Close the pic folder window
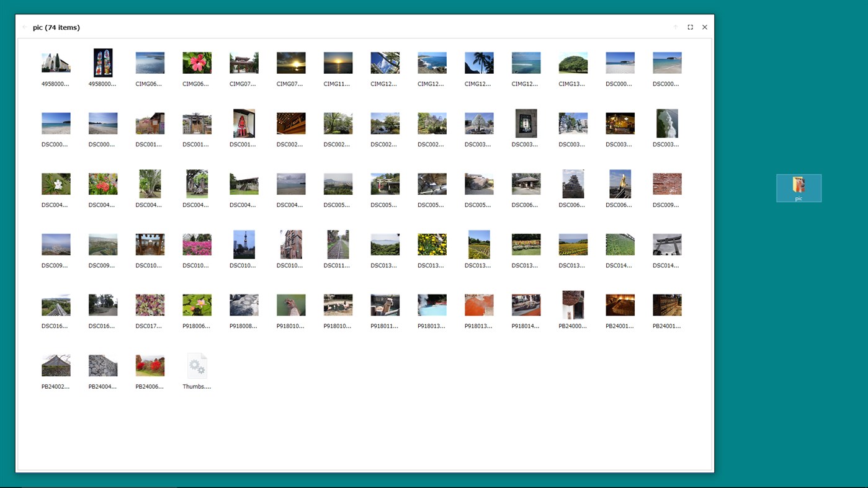 pyautogui.click(x=704, y=27)
